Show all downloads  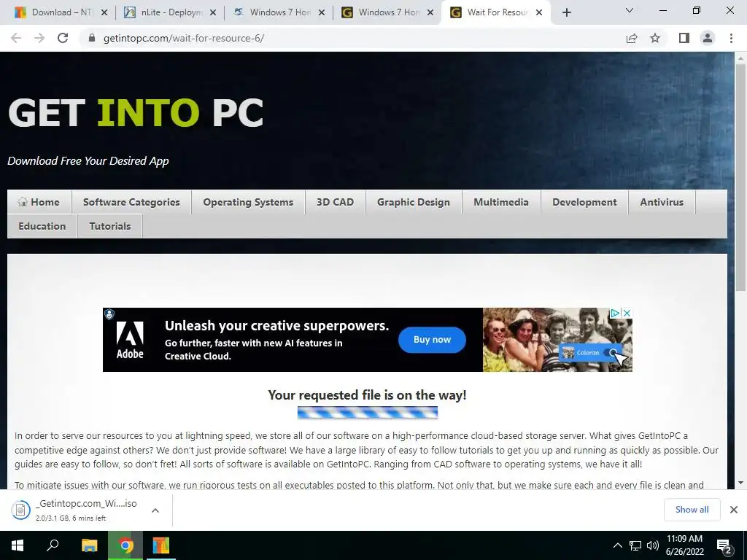(x=692, y=510)
